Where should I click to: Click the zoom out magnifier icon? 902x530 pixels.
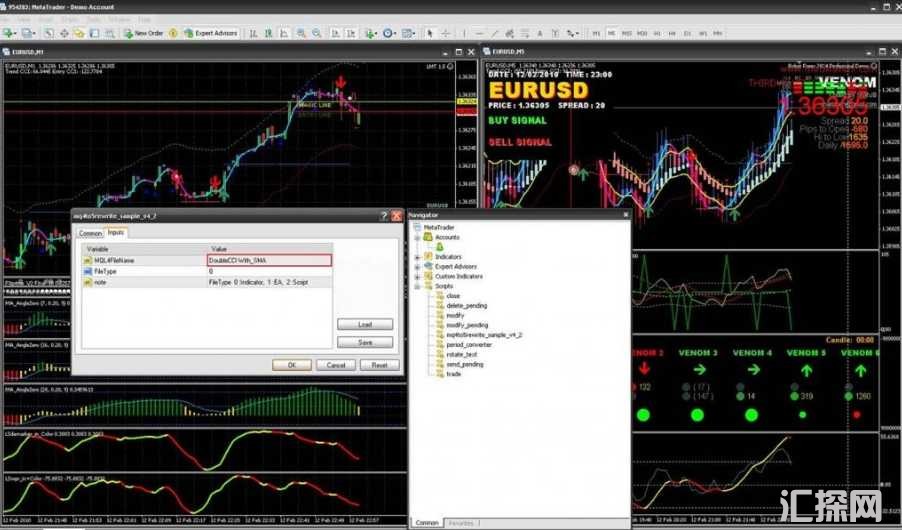316,33
